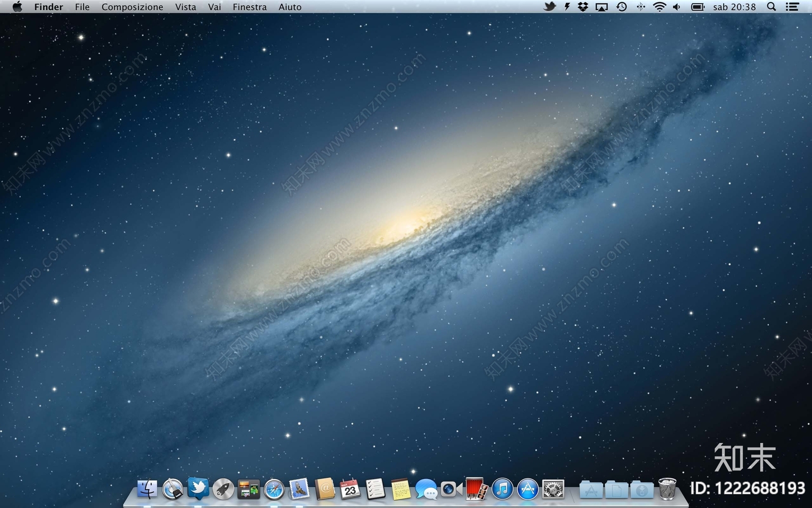Open the Composizione menu
The image size is (812, 508).
pyautogui.click(x=132, y=7)
